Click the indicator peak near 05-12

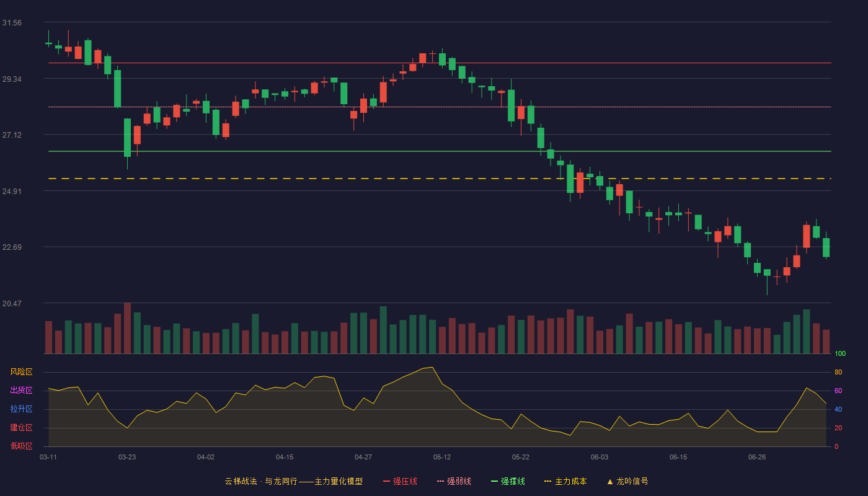coord(433,367)
